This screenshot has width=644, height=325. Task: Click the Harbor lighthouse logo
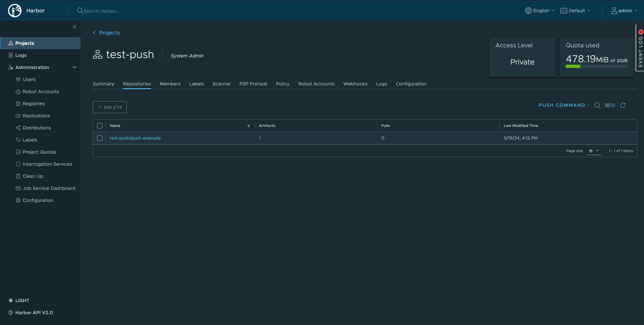(15, 11)
